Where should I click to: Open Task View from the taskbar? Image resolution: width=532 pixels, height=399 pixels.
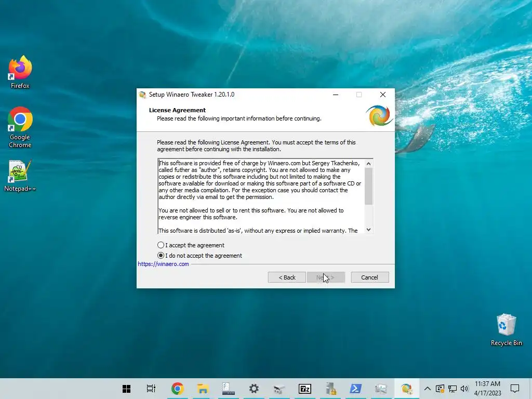151,389
